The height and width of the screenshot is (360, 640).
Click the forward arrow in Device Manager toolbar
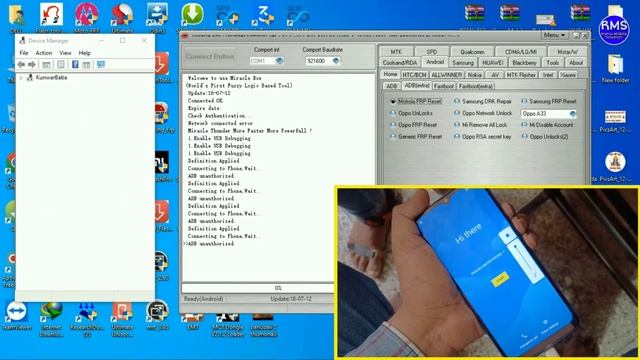click(32, 64)
